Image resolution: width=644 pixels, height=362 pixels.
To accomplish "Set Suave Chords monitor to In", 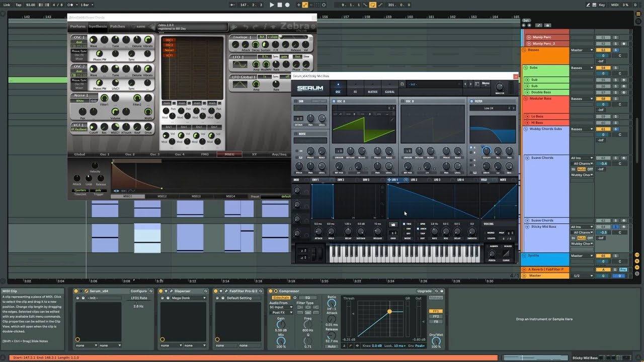I will pyautogui.click(x=573, y=169).
